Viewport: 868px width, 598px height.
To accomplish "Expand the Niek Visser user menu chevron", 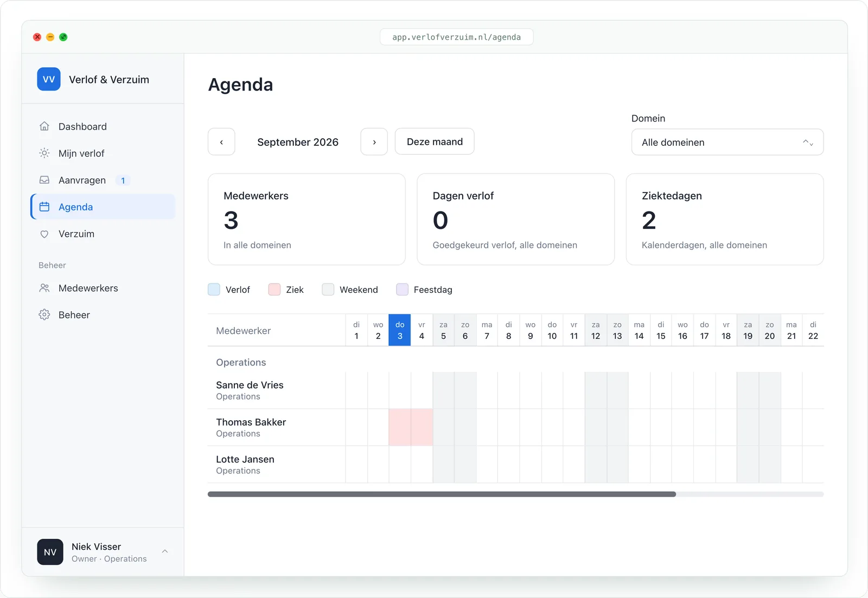I will pos(165,551).
